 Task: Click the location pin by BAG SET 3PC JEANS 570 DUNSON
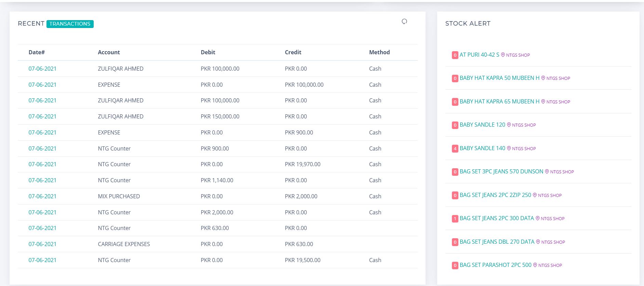(x=547, y=172)
